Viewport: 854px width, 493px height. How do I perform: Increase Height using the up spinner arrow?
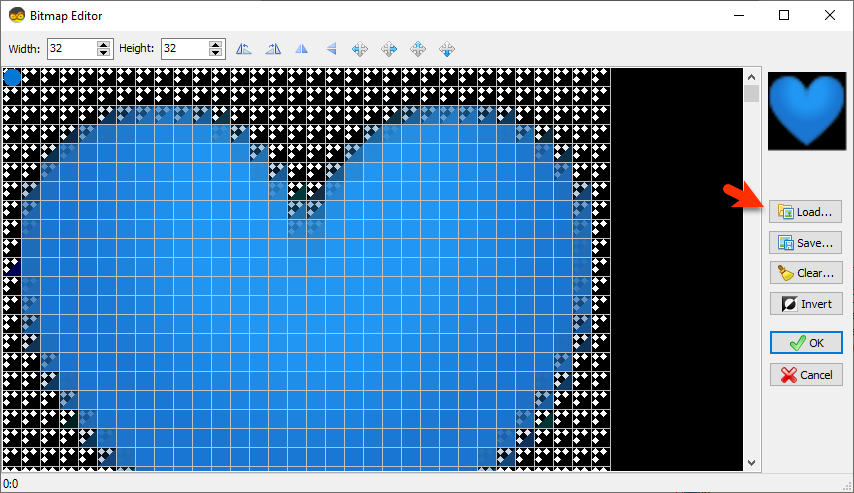216,44
